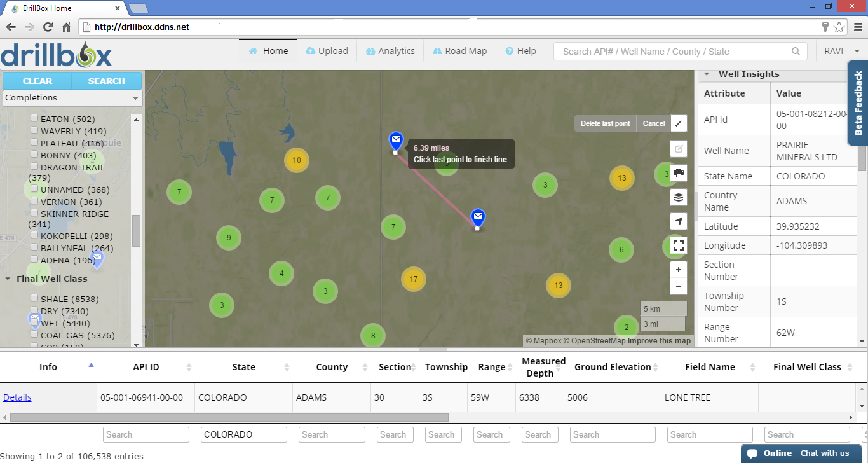The width and height of the screenshot is (868, 463).
Task: Focus the State column filter containing COLORADO
Action: 244,435
